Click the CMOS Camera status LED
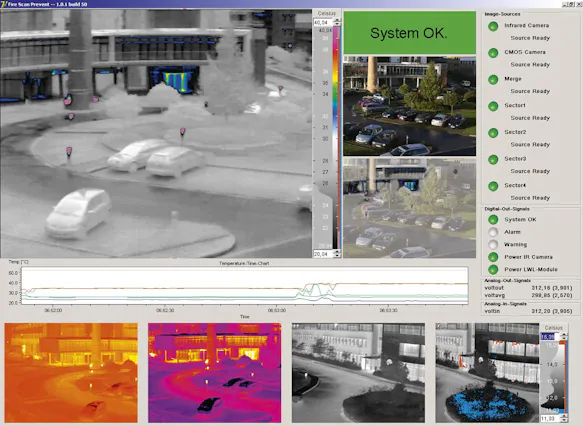 click(x=493, y=53)
